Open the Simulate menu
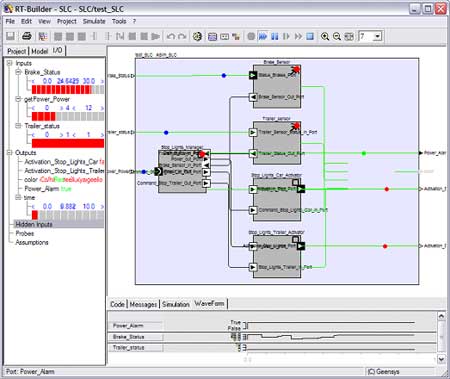The height and width of the screenshot is (379, 450). [94, 21]
